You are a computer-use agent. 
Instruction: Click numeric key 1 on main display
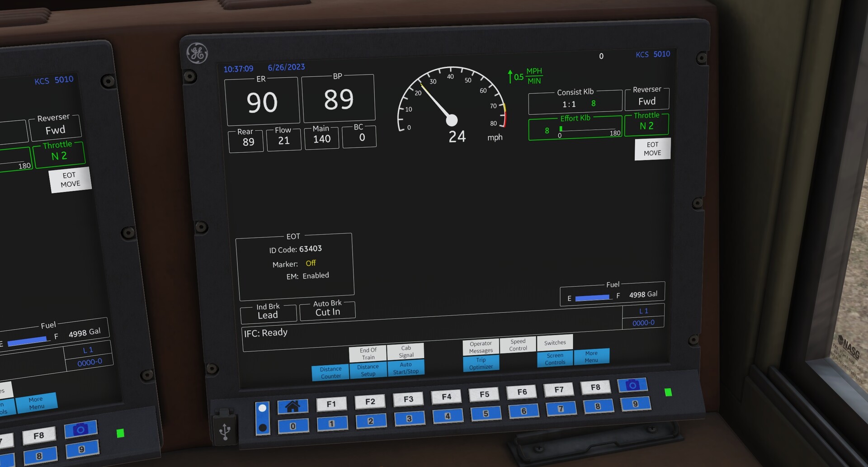click(x=332, y=424)
